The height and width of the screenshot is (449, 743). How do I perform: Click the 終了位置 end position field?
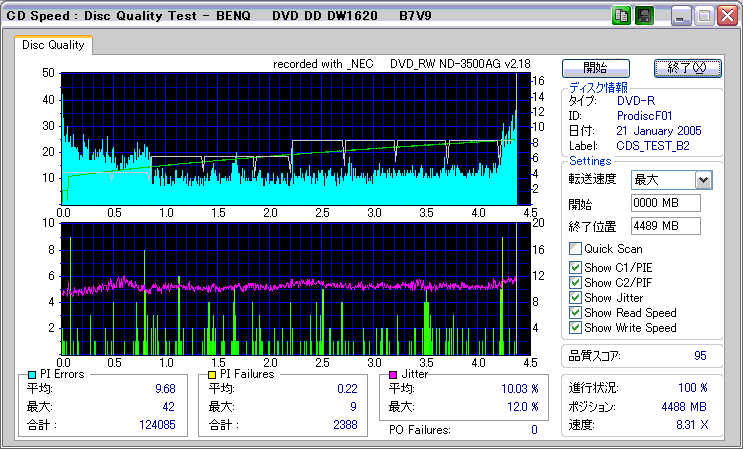(x=665, y=226)
